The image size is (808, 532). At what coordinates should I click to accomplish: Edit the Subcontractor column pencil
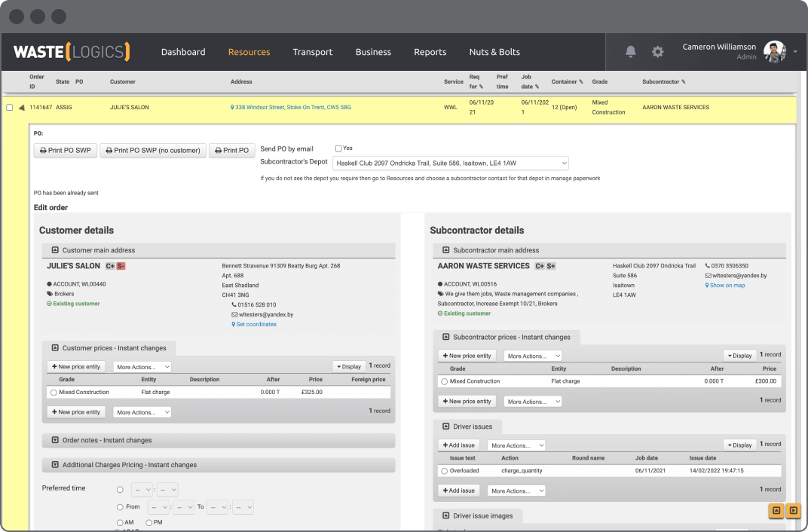684,81
